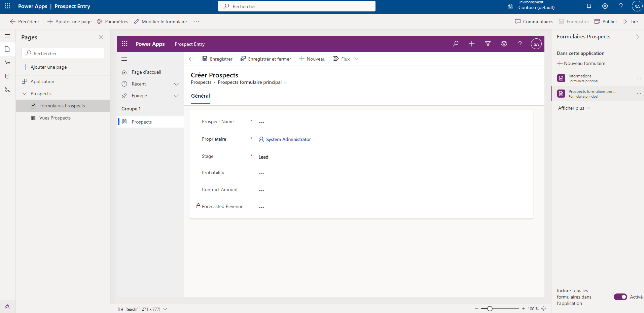Image resolution: width=644 pixels, height=313 pixels.
Task: Select the Informations form entry
Action: [x=598, y=78]
